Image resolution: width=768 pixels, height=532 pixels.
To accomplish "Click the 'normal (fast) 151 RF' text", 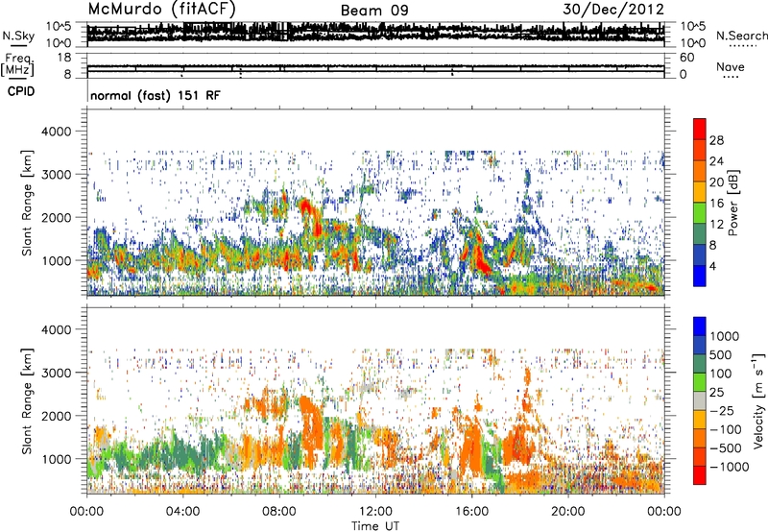I will (x=156, y=95).
